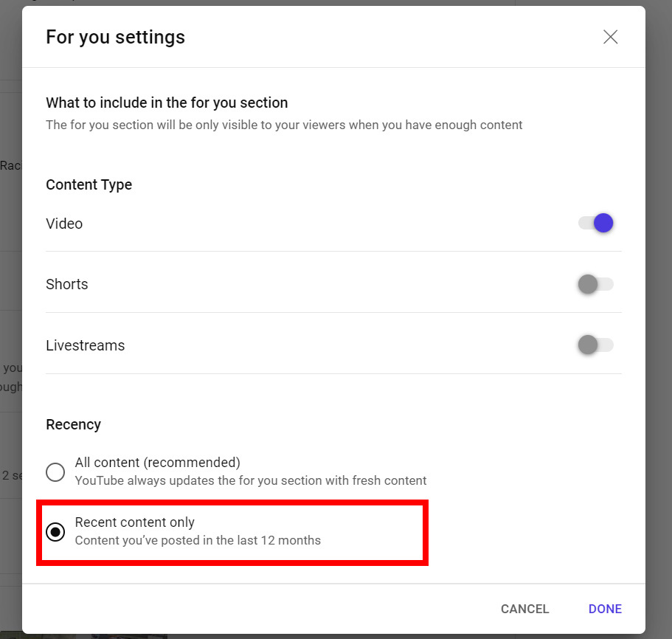Image resolution: width=672 pixels, height=639 pixels.
Task: Click 'YouTube always updates the for you section' description
Action: [x=251, y=480]
